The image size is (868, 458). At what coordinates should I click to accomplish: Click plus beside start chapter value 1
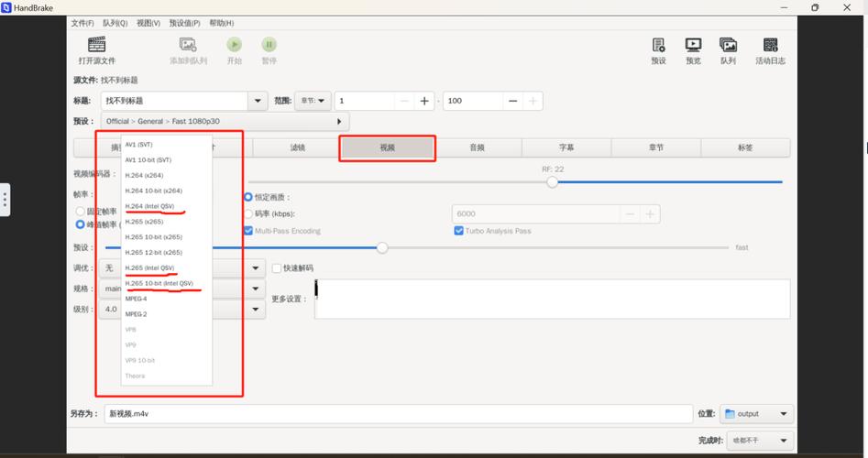(424, 101)
